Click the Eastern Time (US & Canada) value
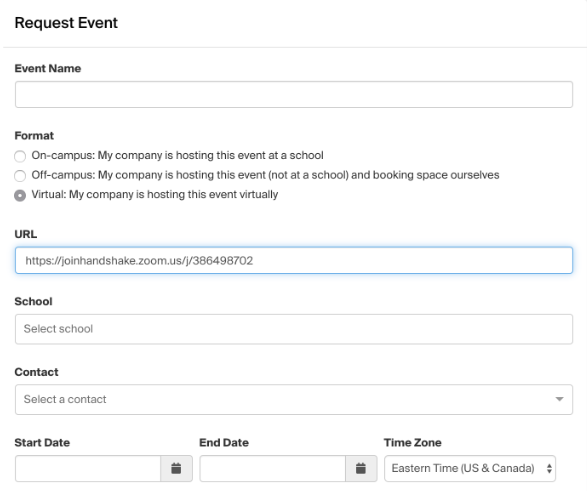 tap(463, 468)
